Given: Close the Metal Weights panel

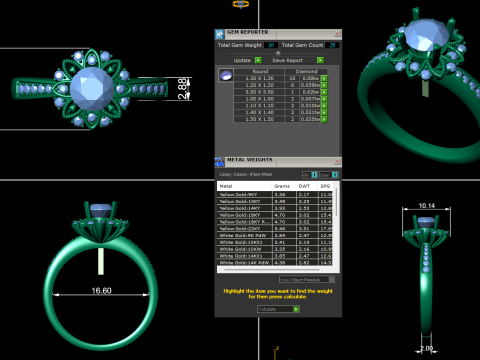Looking at the screenshot, I should 337,162.
